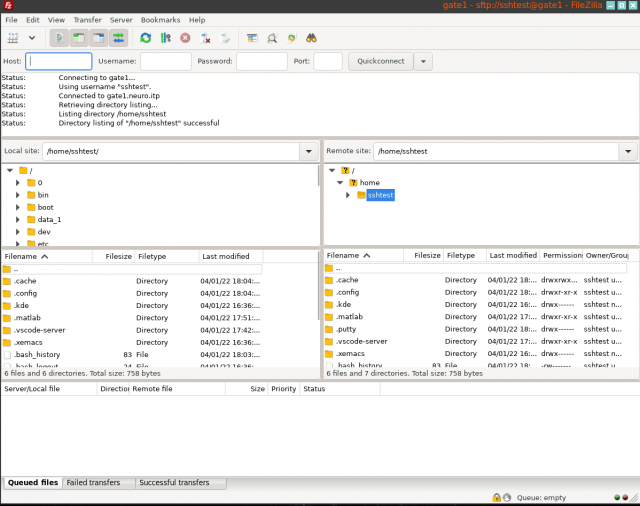Expand the local data_1 folder
The image size is (640, 506).
pyautogui.click(x=18, y=220)
